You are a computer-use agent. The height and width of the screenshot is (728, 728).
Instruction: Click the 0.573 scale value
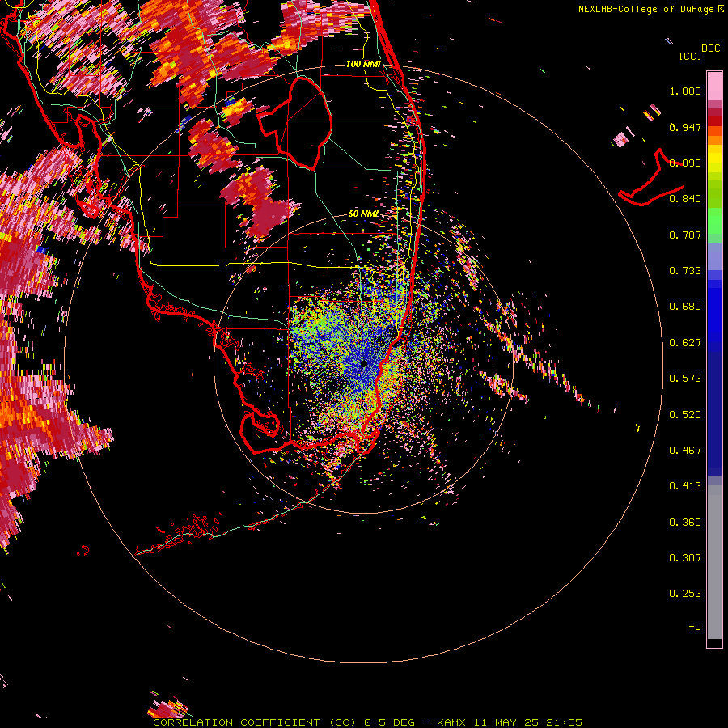point(685,379)
